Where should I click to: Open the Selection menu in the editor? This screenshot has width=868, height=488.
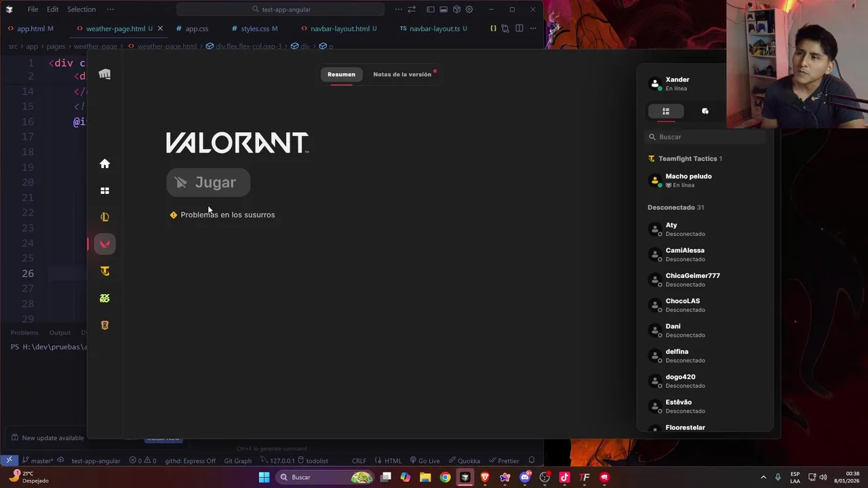pos(81,9)
